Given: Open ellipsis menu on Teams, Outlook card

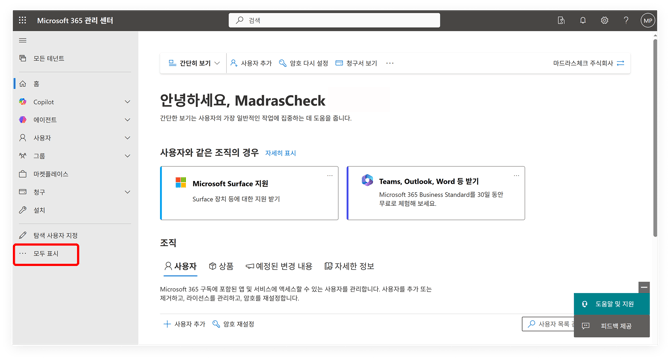Looking at the screenshot, I should click(516, 176).
